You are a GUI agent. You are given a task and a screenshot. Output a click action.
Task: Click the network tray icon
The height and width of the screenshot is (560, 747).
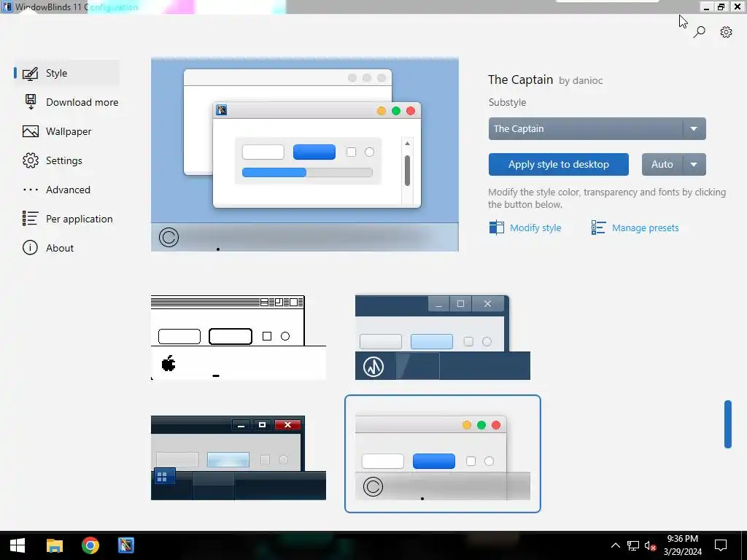pos(632,545)
